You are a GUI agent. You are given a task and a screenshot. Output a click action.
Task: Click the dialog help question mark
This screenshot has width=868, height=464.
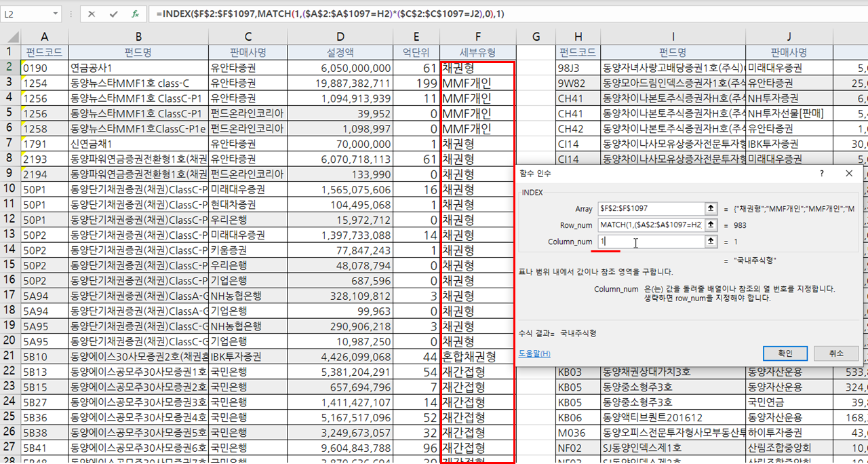point(822,174)
